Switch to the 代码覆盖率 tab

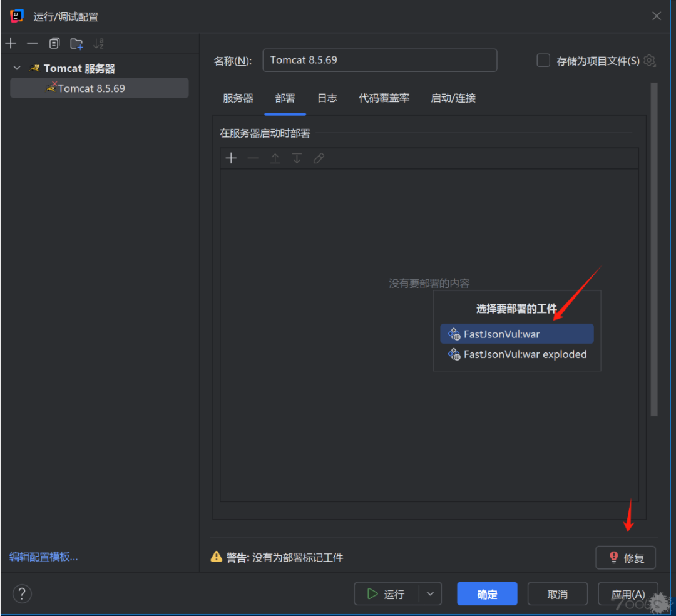[x=384, y=98]
